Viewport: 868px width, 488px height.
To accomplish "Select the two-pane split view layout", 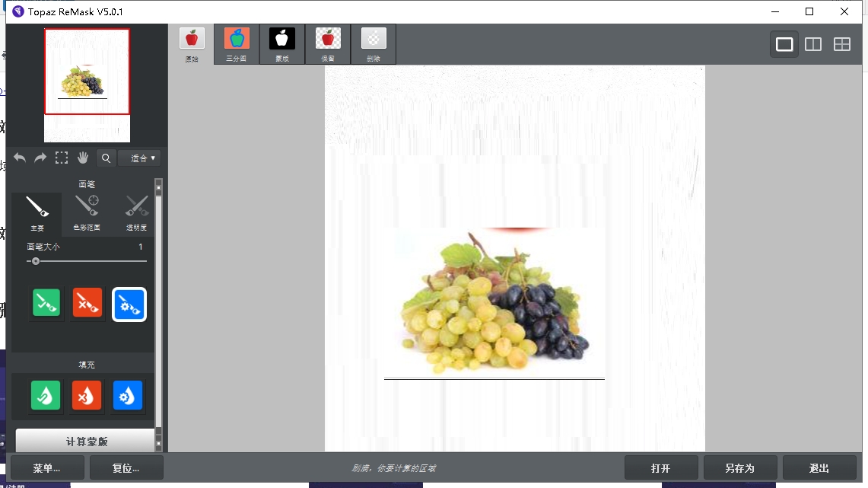I will (x=813, y=44).
